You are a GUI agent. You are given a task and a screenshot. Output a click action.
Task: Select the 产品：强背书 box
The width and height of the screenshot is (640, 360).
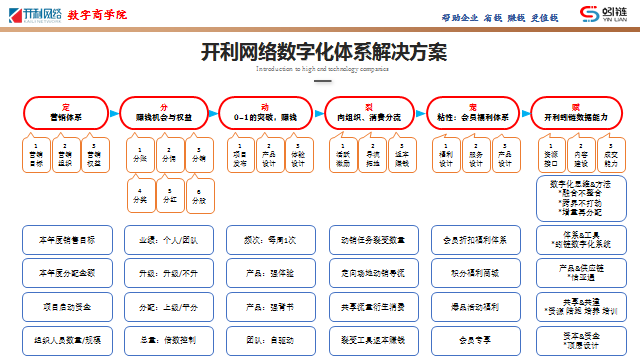coord(271,307)
